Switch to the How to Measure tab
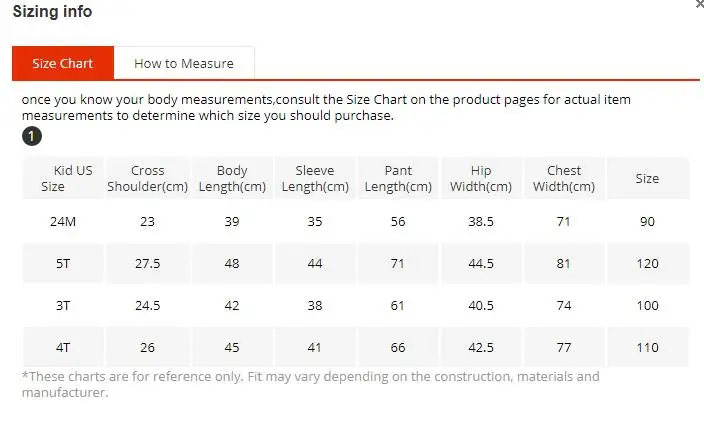 pyautogui.click(x=184, y=63)
